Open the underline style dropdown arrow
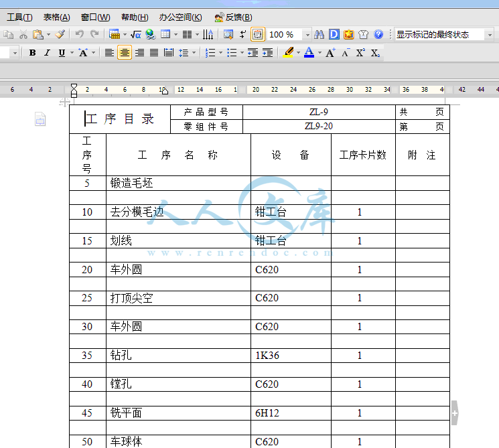Image resolution: width=499 pixels, height=448 pixels. (72, 53)
